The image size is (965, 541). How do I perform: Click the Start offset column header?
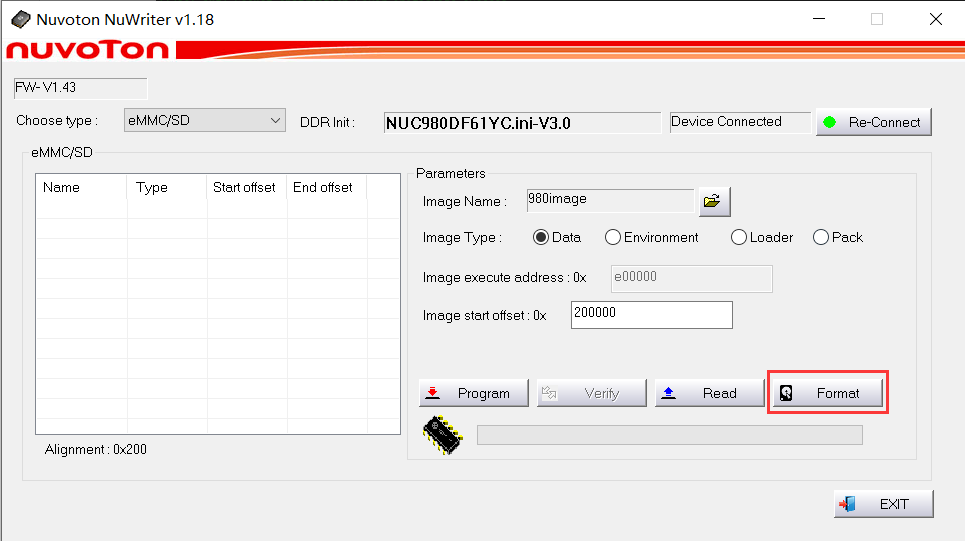coord(247,187)
